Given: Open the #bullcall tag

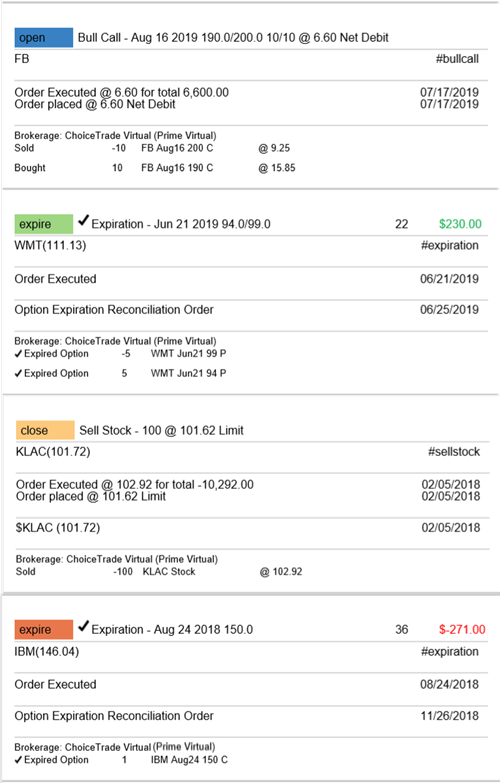Looking at the screenshot, I should click(x=457, y=59).
